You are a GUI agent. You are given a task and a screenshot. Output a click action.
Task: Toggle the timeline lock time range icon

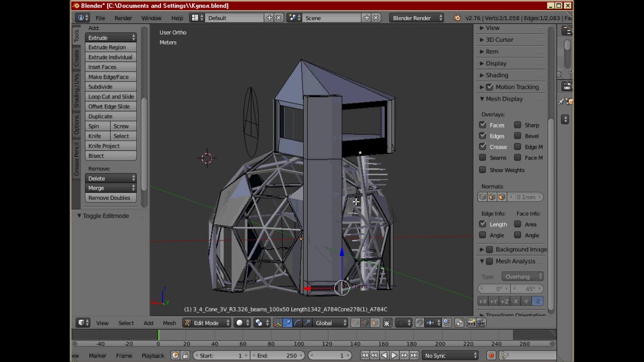185,355
